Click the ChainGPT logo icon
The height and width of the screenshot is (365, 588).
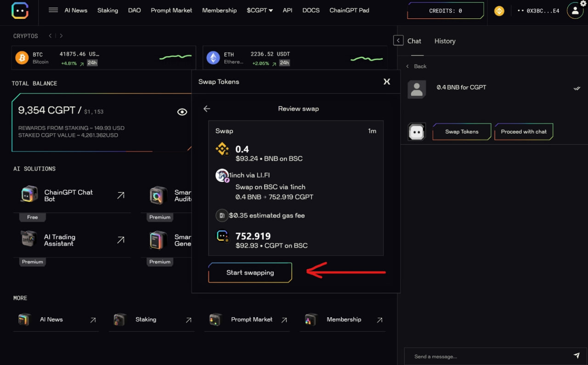click(x=20, y=10)
